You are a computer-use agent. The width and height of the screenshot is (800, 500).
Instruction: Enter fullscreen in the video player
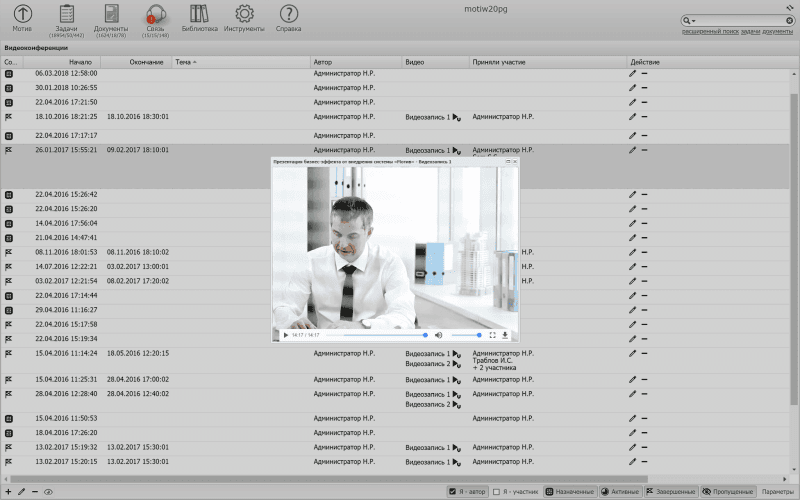491,335
